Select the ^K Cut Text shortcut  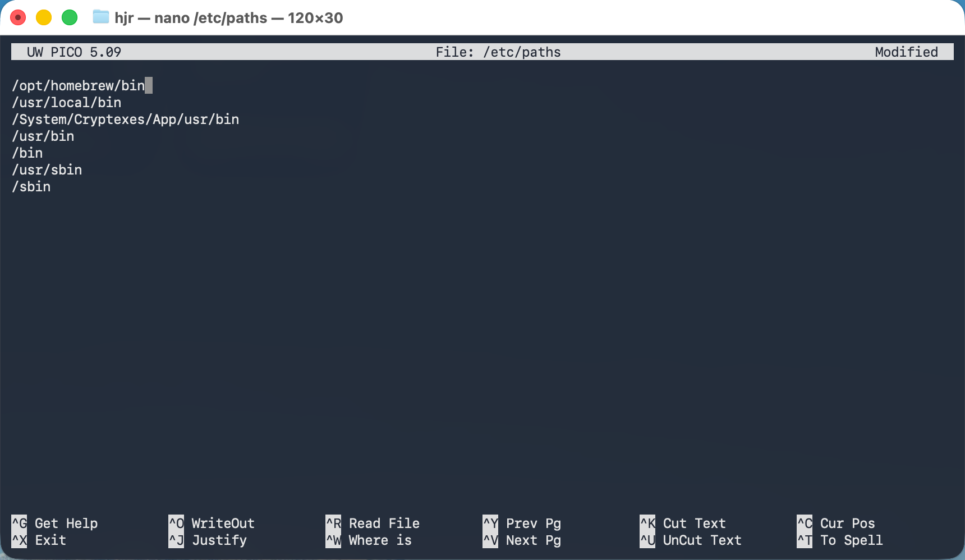click(683, 524)
